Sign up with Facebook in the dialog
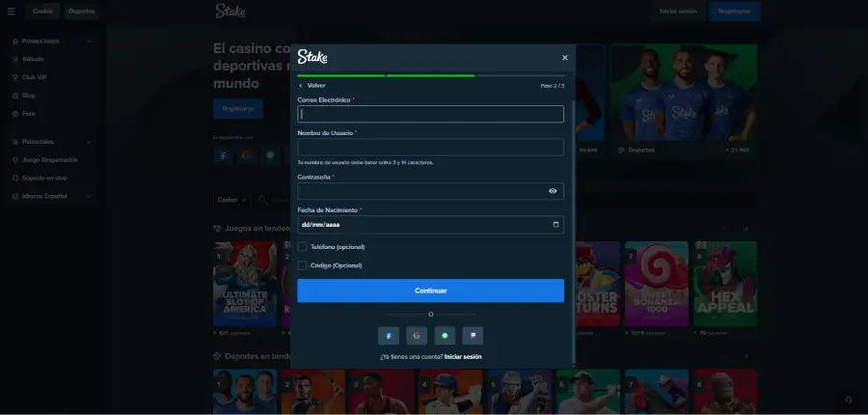 click(x=389, y=336)
